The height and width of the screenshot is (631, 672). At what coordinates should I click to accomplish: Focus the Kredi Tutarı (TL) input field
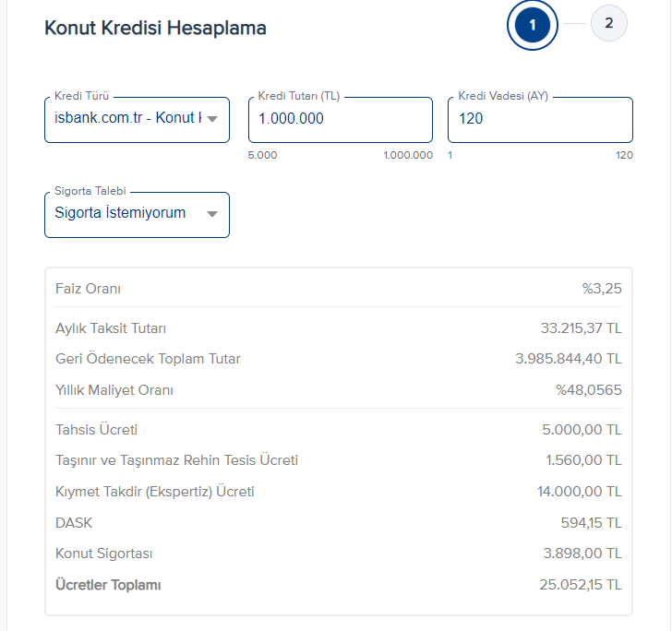(340, 119)
